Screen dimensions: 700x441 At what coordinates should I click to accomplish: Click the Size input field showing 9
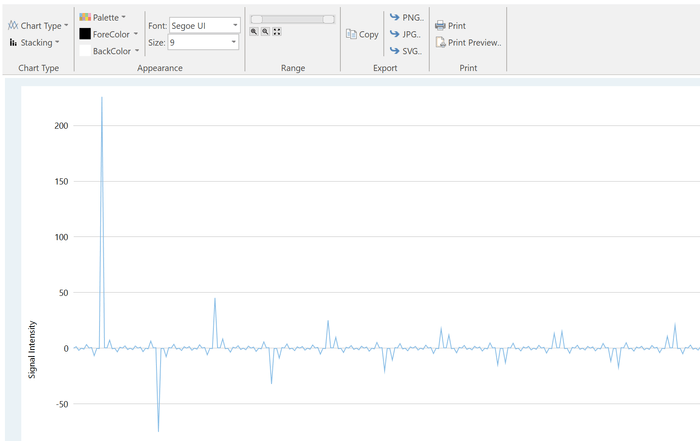coord(197,43)
